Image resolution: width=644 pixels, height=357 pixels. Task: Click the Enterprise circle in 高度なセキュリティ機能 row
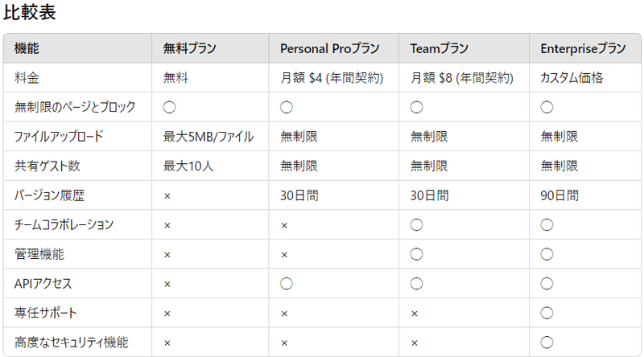(547, 343)
